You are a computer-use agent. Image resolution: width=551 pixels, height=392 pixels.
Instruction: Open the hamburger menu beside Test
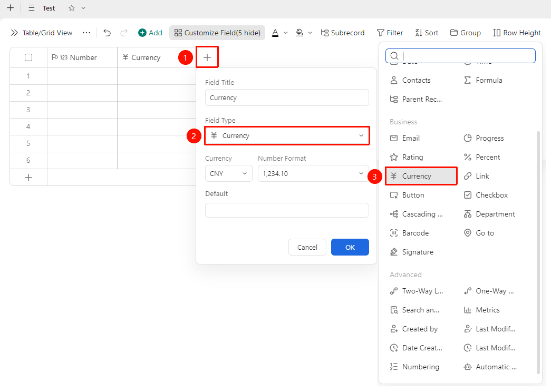click(x=32, y=8)
